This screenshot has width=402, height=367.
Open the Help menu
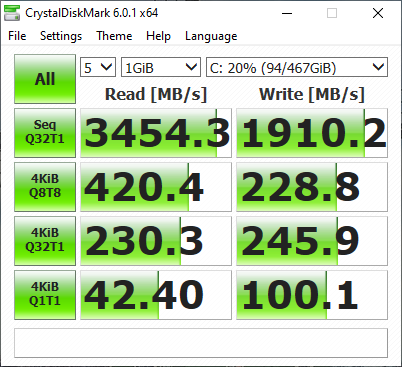coord(158,36)
